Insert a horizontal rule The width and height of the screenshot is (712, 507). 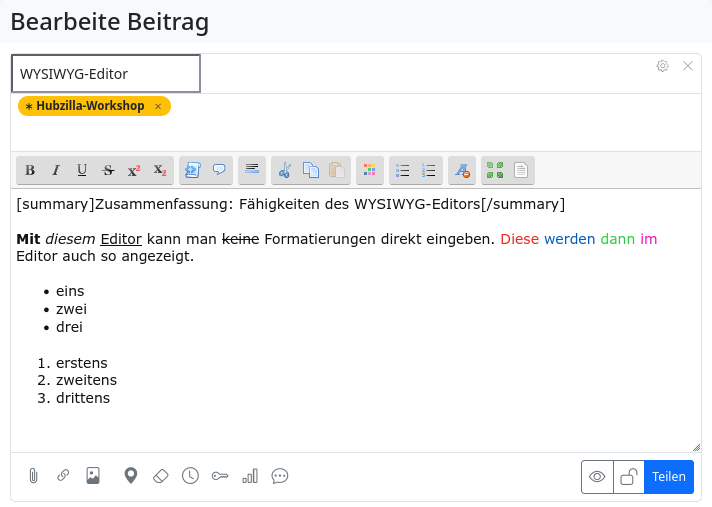pyautogui.click(x=252, y=170)
